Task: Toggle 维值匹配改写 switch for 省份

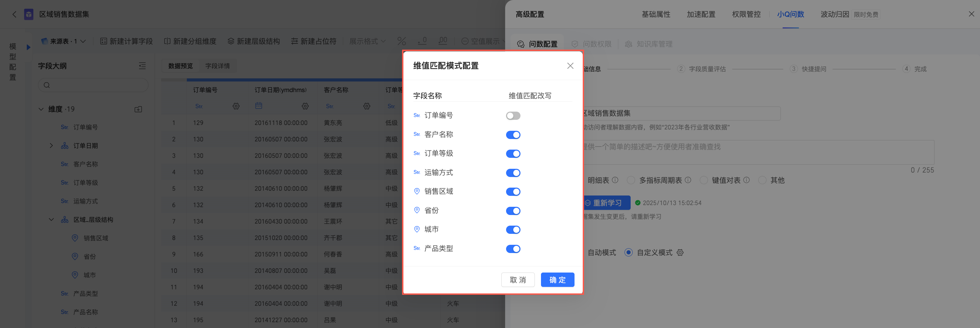Action: pos(513,211)
